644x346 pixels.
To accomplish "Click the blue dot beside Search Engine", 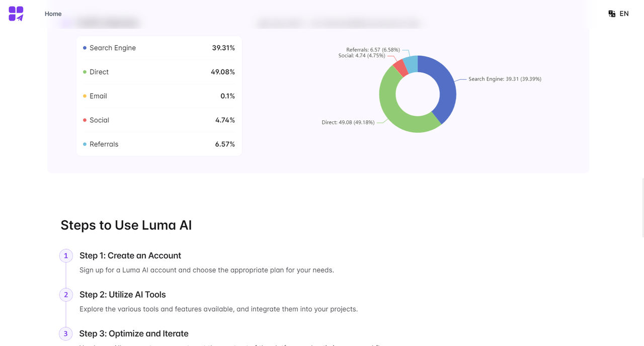I will tap(85, 48).
